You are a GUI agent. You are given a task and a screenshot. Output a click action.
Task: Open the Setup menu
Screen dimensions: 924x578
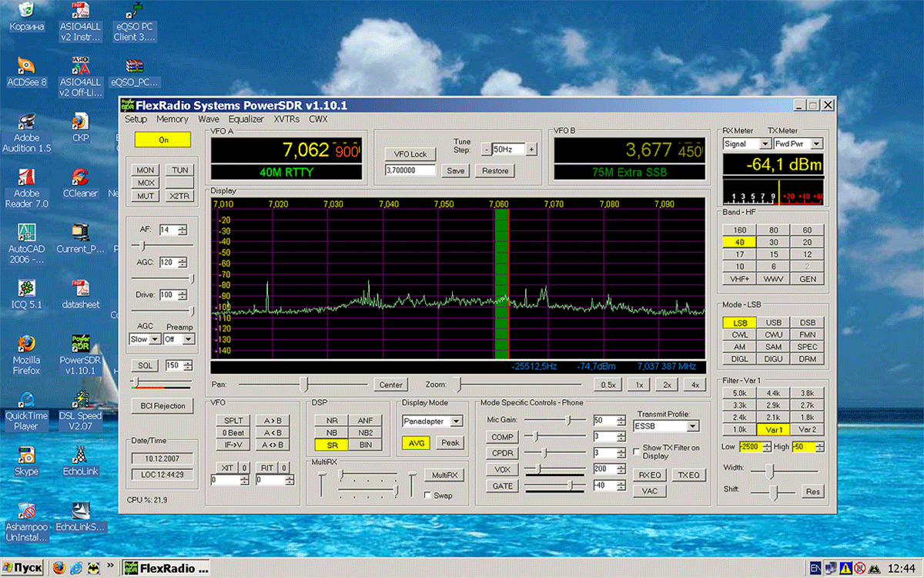[136, 119]
